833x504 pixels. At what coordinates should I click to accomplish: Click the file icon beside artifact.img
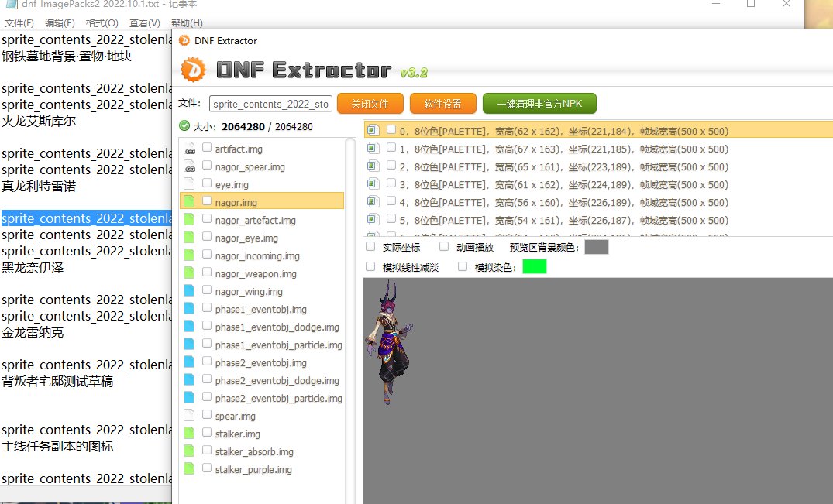tap(189, 149)
